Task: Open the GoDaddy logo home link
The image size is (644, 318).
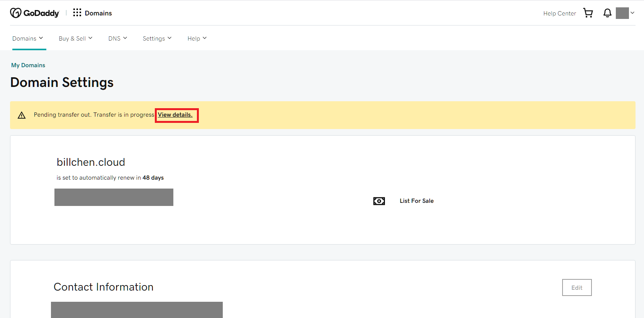Action: pyautogui.click(x=34, y=13)
